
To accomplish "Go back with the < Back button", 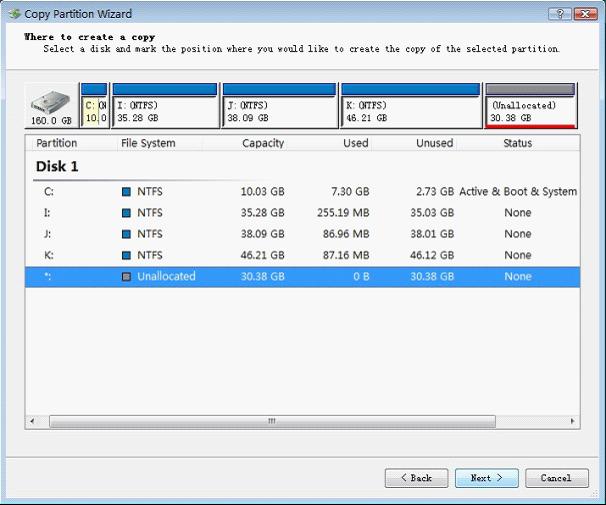I will [416, 478].
